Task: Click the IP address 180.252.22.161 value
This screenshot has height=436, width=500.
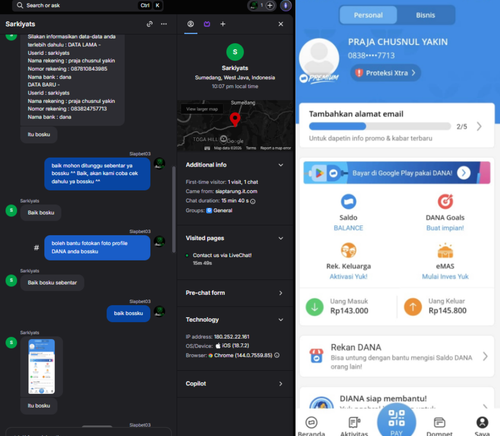Action: pos(232,337)
